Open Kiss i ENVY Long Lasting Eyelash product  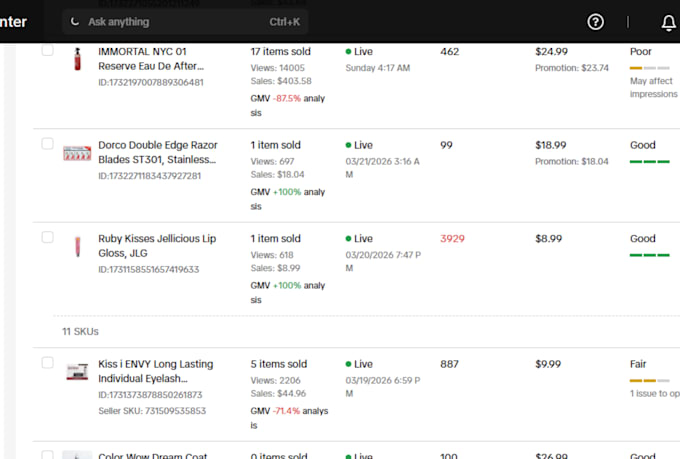(156, 371)
